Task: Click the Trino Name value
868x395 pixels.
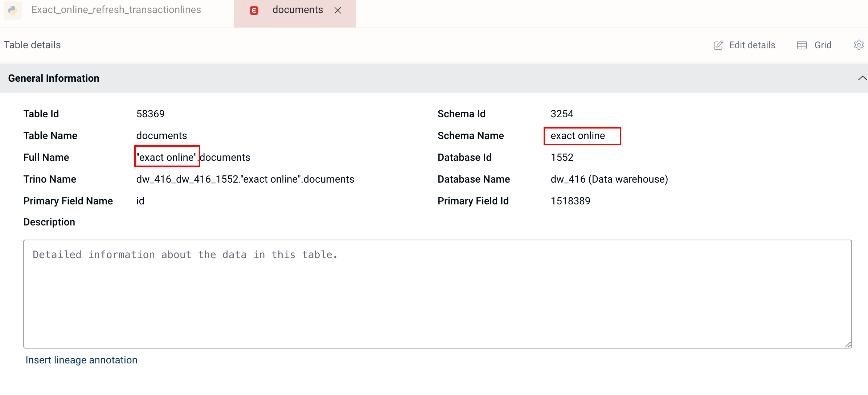Action: click(245, 179)
